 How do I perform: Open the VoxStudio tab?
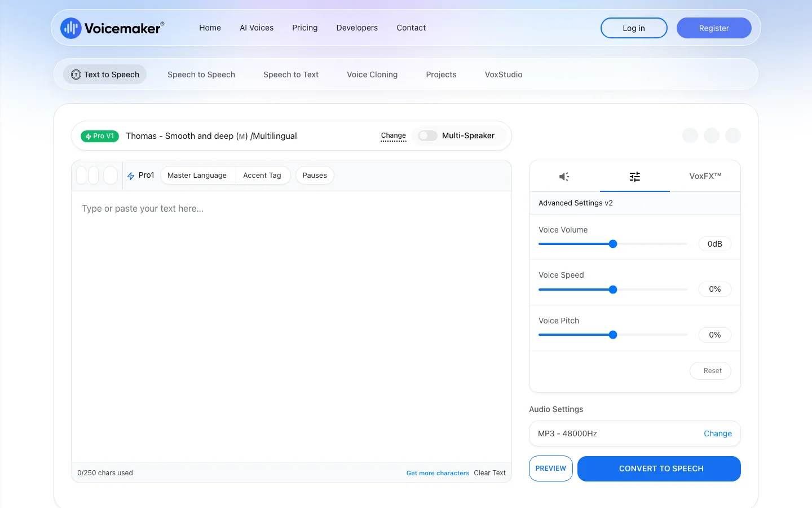coord(504,75)
